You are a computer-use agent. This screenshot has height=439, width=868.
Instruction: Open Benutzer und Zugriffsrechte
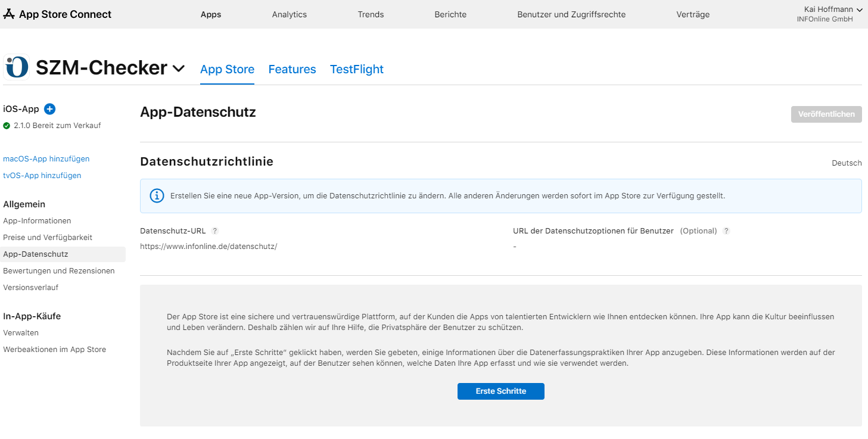click(571, 14)
